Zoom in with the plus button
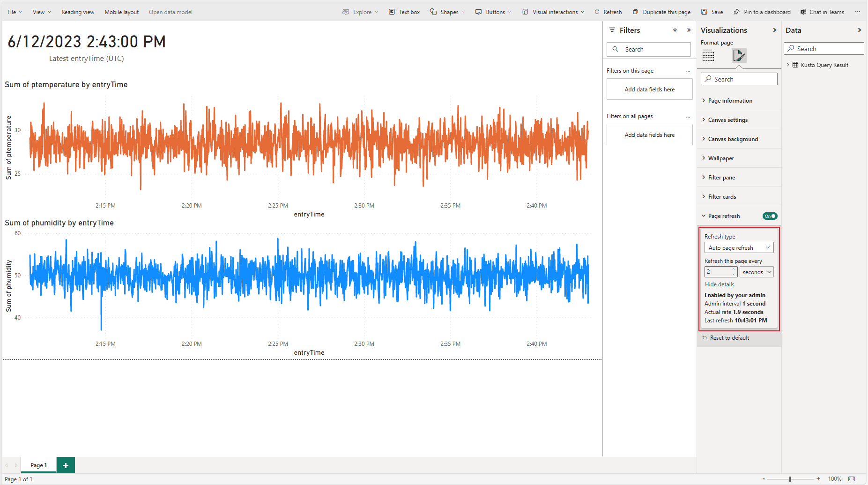The width and height of the screenshot is (868, 485). click(x=818, y=479)
